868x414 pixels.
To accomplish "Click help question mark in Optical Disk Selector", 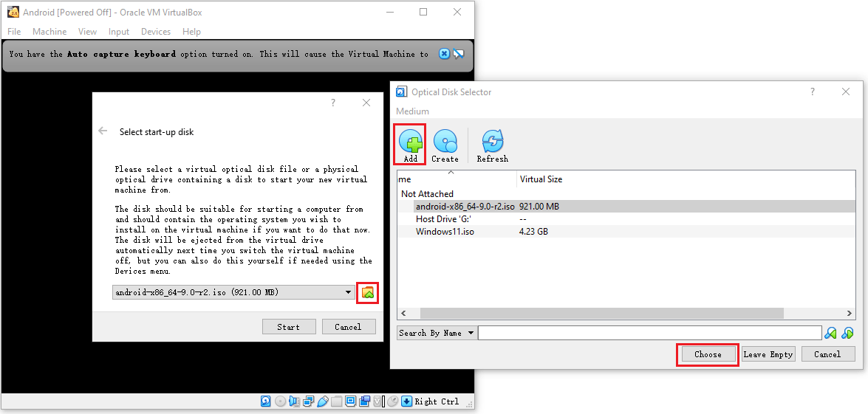I will tap(813, 92).
